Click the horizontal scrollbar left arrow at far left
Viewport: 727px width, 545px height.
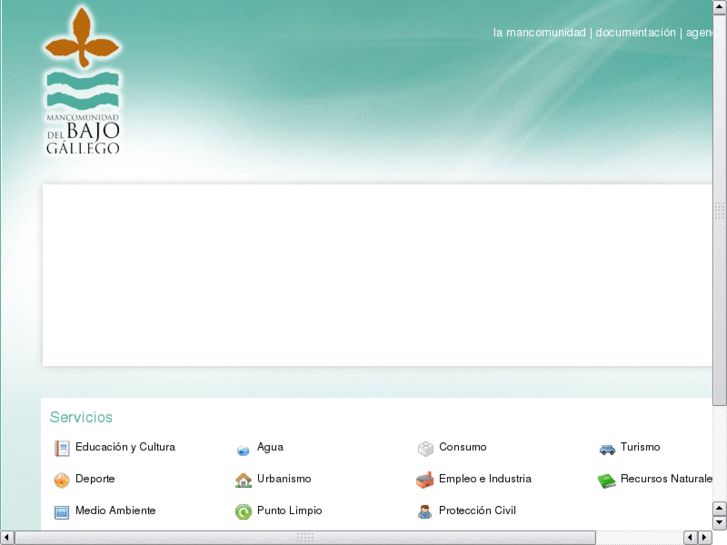coord(7,537)
